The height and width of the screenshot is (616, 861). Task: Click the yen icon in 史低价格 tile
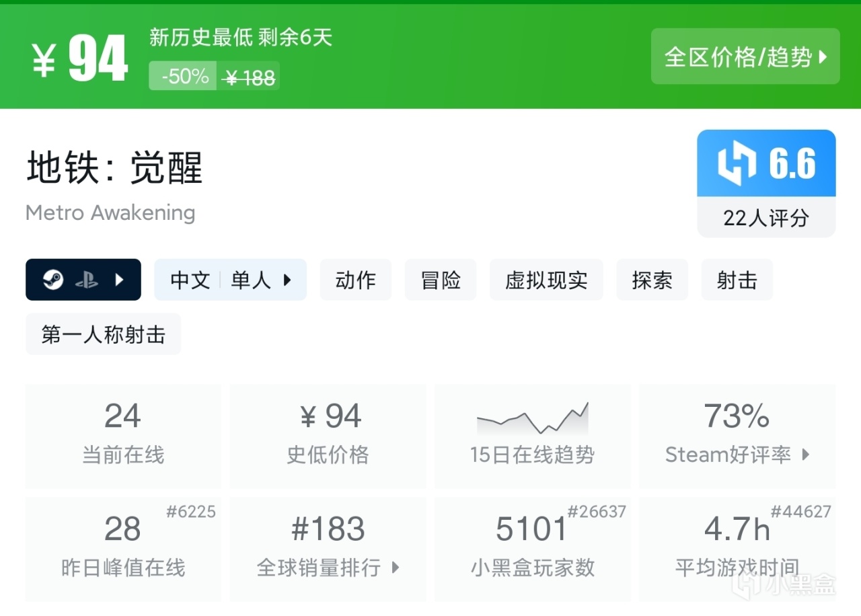(308, 418)
